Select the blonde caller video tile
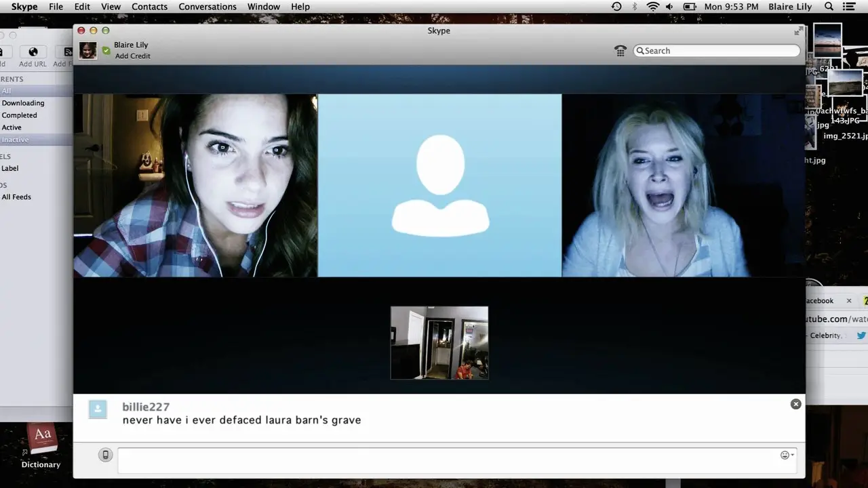The image size is (868, 488). [684, 185]
